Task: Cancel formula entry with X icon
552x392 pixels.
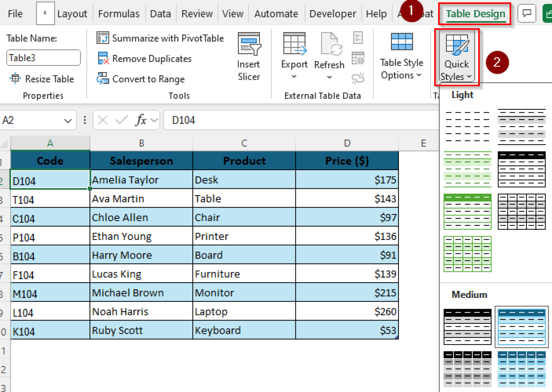Action: (x=103, y=120)
